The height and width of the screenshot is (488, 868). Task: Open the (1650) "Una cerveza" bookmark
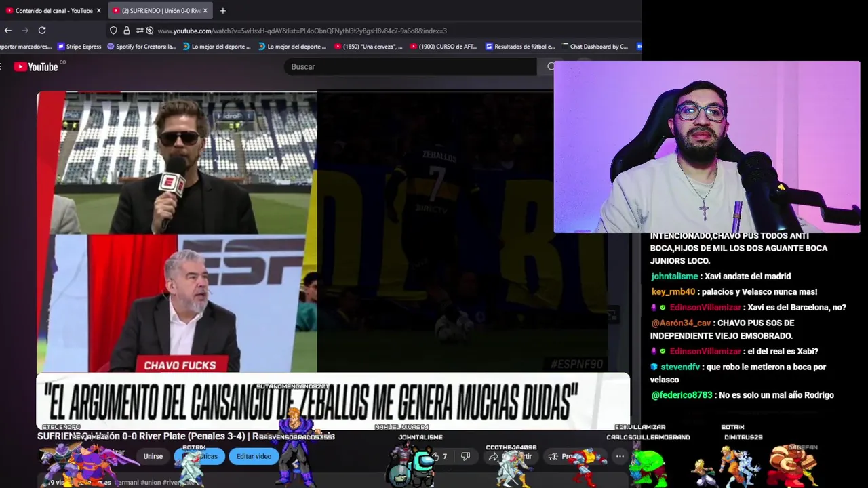point(368,47)
